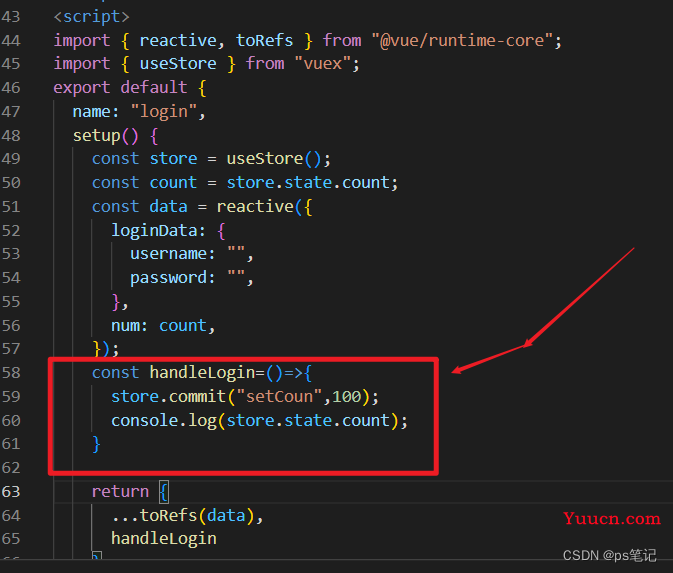Click store.state.count on line 50
This screenshot has height=573, width=673.
click(x=308, y=183)
